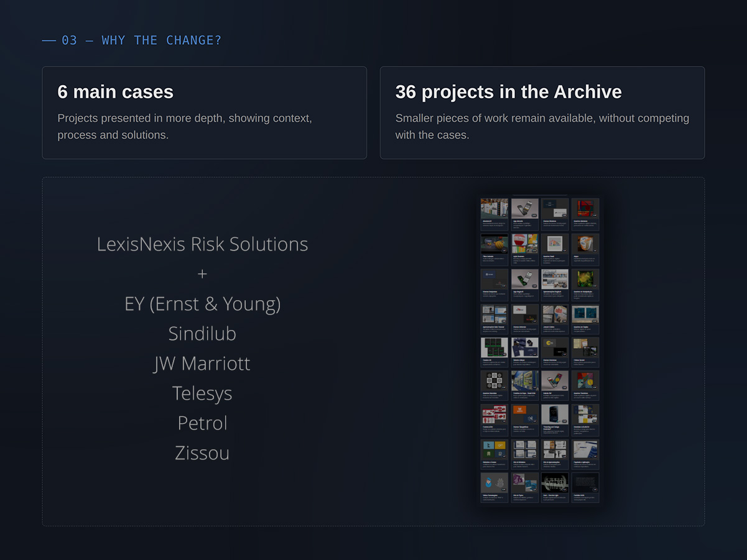
Task: Open the teal double-panel artwork thumbnail
Action: [x=585, y=314]
